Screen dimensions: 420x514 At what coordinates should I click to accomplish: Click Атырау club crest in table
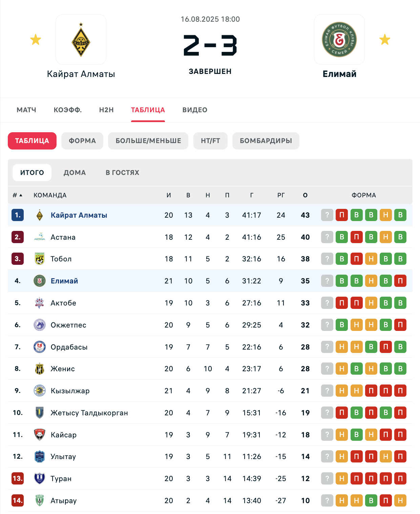[x=40, y=500]
